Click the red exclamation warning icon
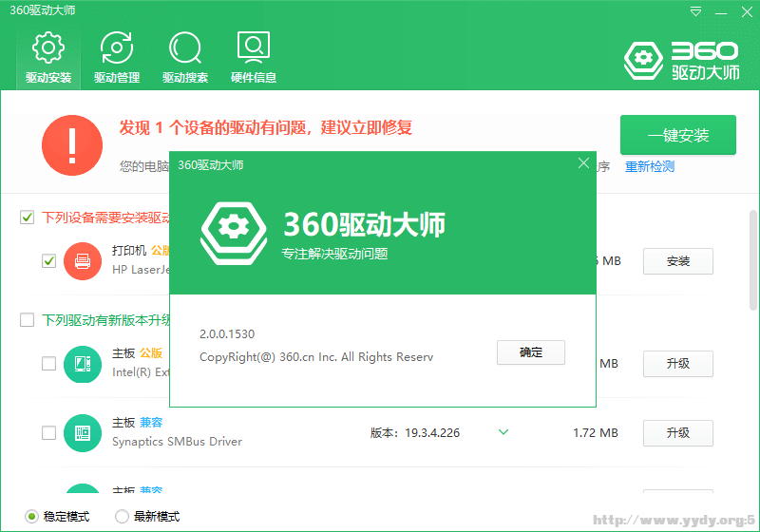This screenshot has height=532, width=760. 72,145
